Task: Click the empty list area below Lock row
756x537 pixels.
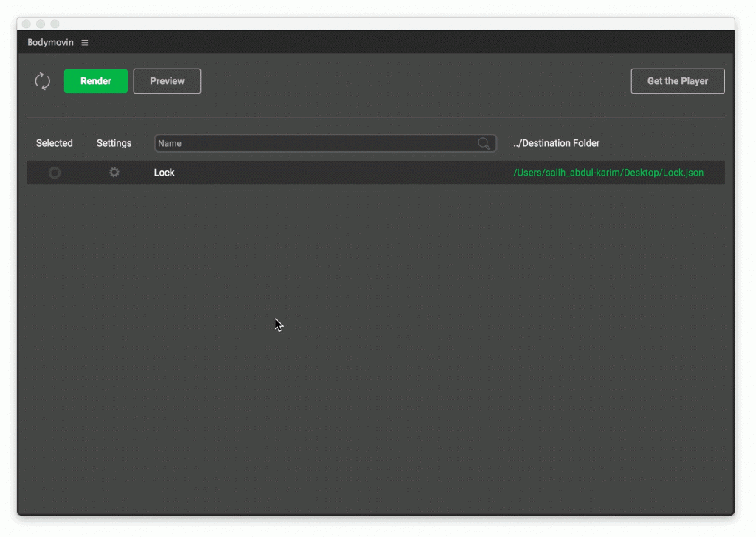Action: (376, 349)
